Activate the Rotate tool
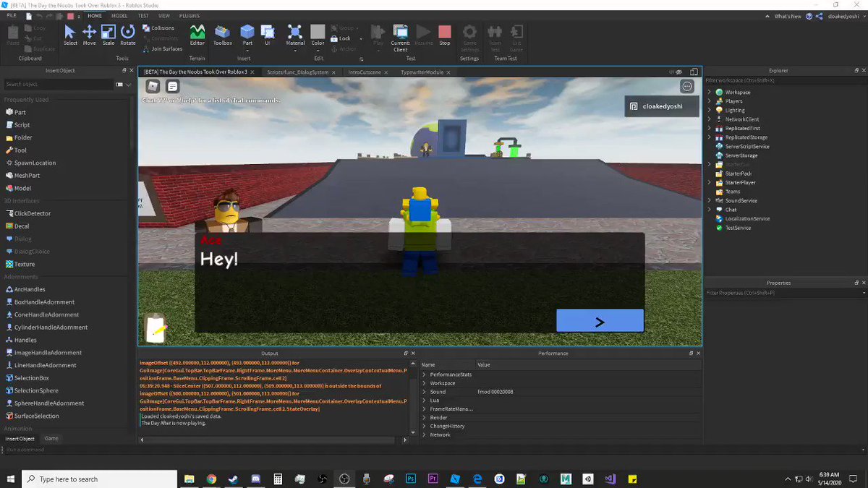Viewport: 868px width, 488px height. click(x=128, y=34)
